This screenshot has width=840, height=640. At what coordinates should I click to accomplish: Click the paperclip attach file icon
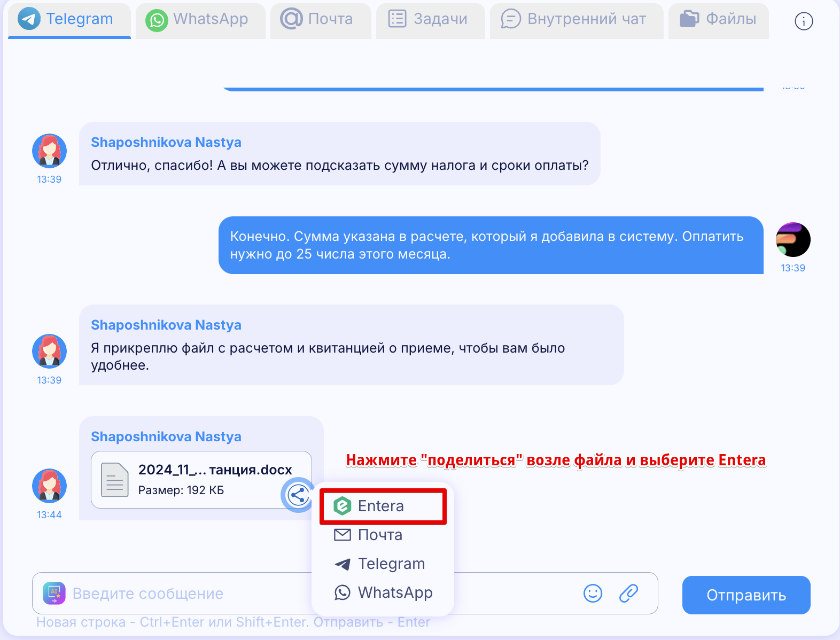pos(629,593)
